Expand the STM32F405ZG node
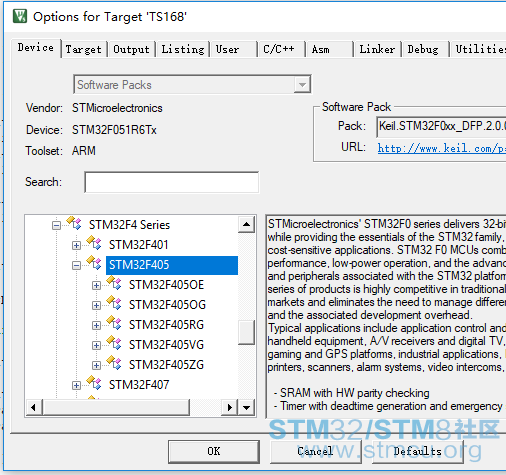This screenshot has width=506, height=475. pos(96,366)
